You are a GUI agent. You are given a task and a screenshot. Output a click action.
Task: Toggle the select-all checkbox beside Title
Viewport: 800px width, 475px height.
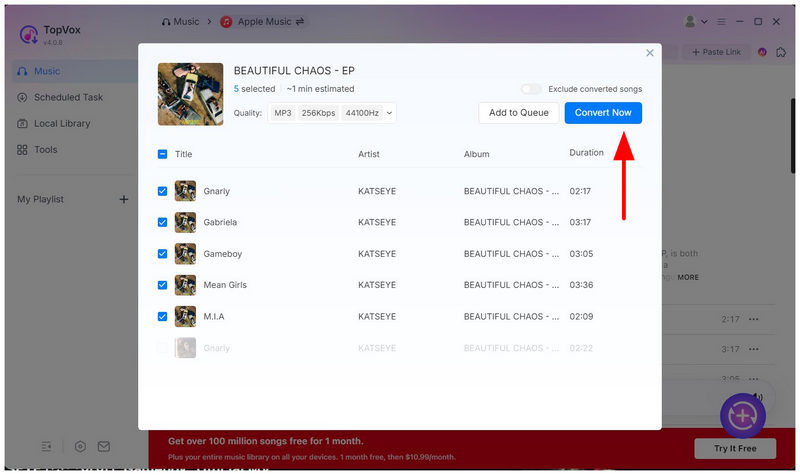(162, 154)
